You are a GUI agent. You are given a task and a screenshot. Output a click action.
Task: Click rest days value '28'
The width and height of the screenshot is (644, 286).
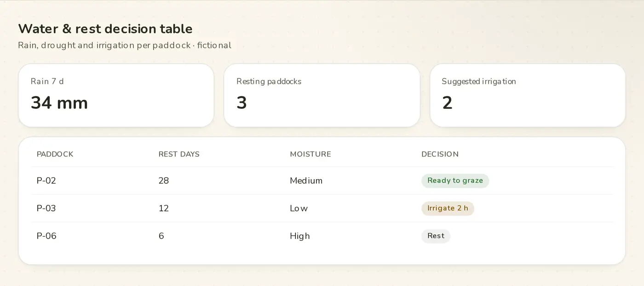click(164, 181)
